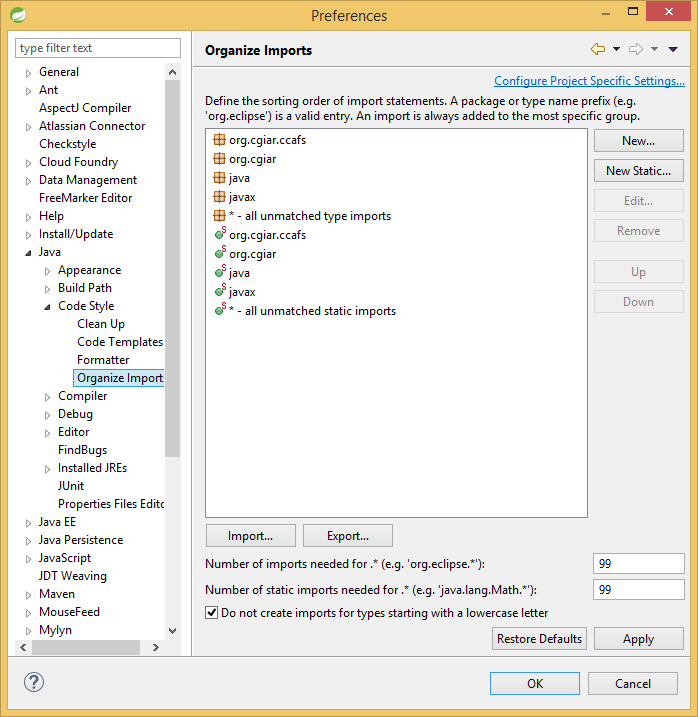Click the type filter text field
Viewport: 698px width, 717px height.
[x=98, y=48]
